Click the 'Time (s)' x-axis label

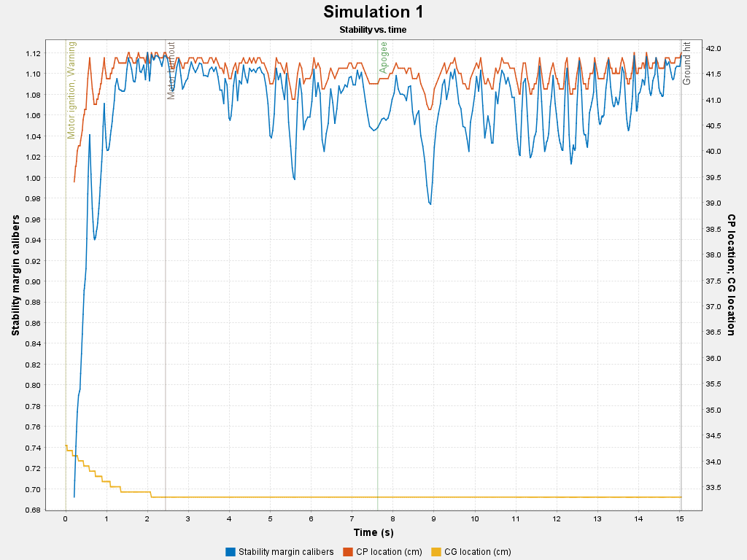pos(373,532)
